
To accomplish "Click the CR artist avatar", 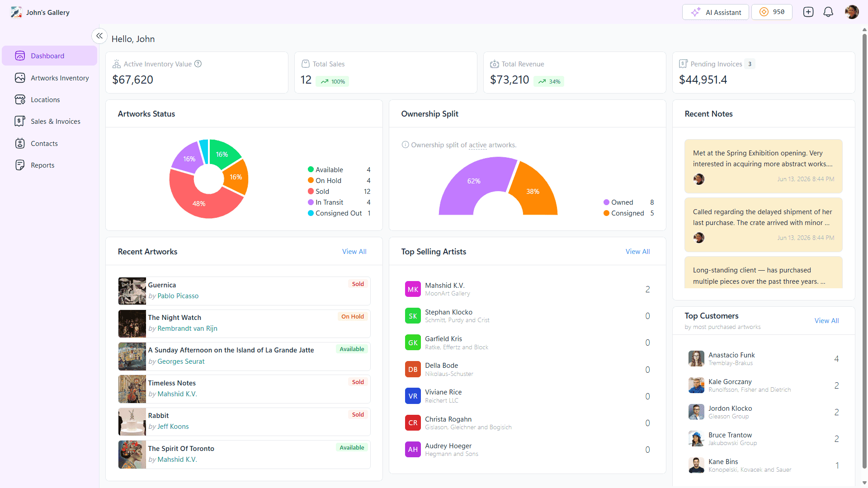I will point(413,422).
